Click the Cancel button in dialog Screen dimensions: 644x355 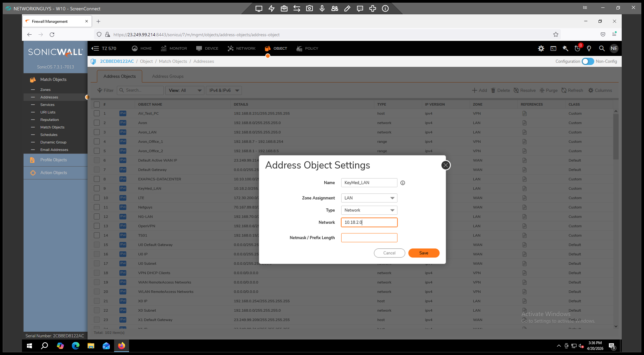coord(389,253)
